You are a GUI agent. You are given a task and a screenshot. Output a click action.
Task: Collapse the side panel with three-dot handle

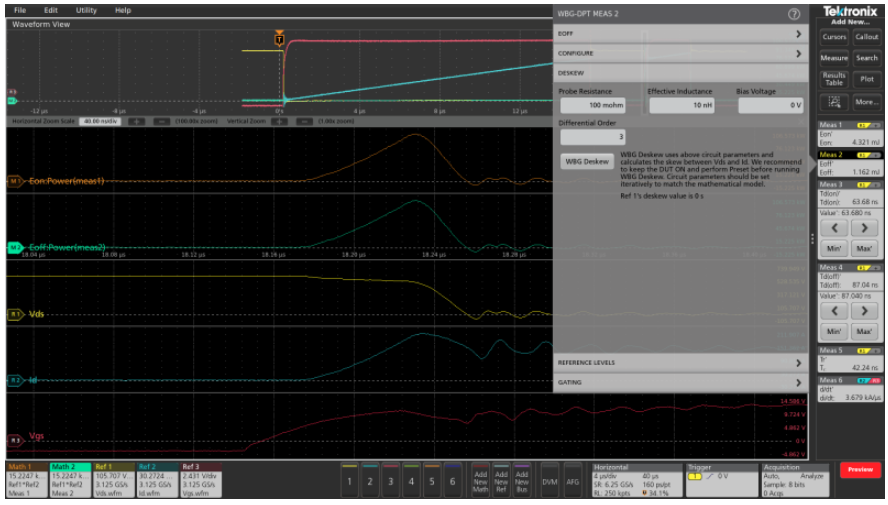813,239
